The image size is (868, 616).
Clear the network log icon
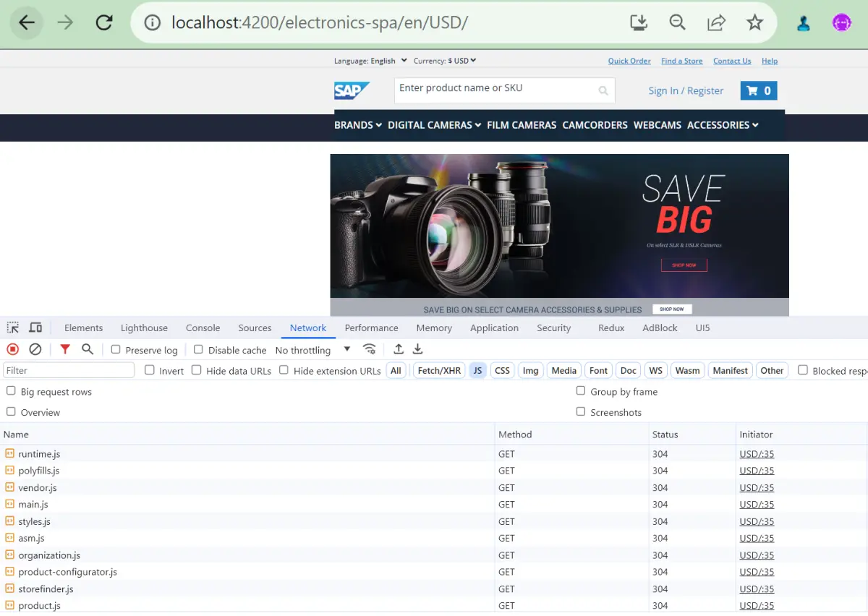[x=35, y=349]
